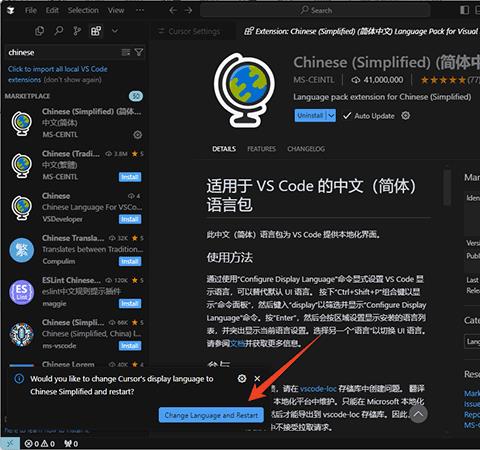Open notification settings gear icon

pyautogui.click(x=242, y=379)
